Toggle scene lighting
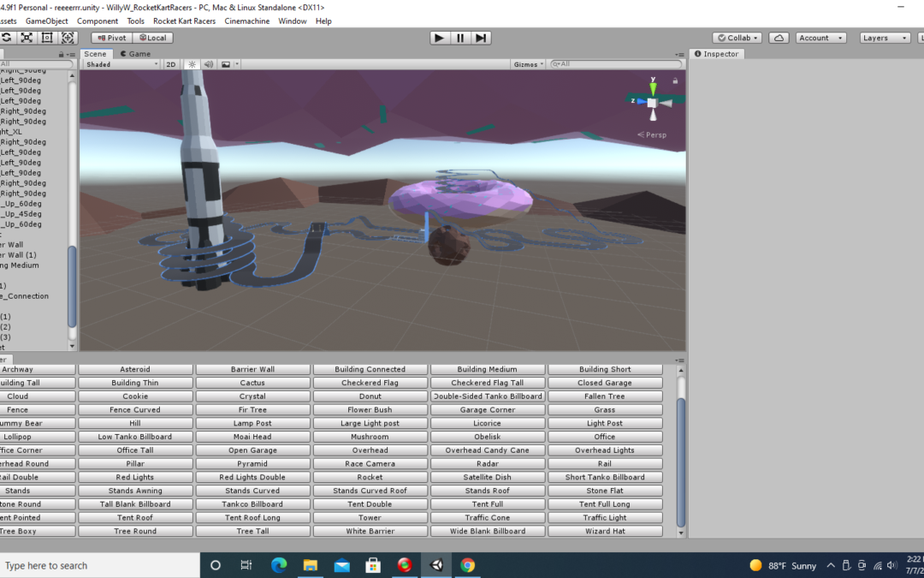The width and height of the screenshot is (924, 578). [192, 64]
